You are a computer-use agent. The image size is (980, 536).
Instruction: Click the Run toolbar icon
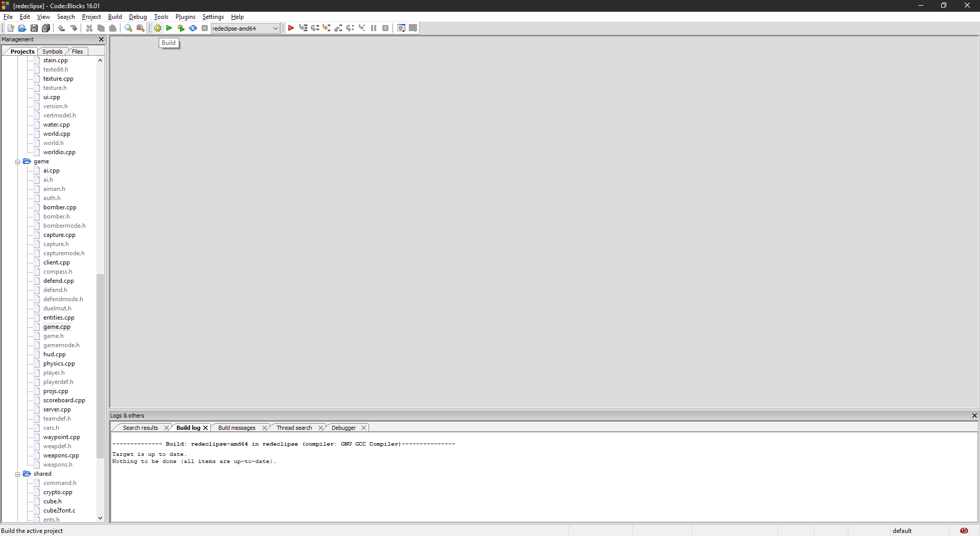coord(169,28)
